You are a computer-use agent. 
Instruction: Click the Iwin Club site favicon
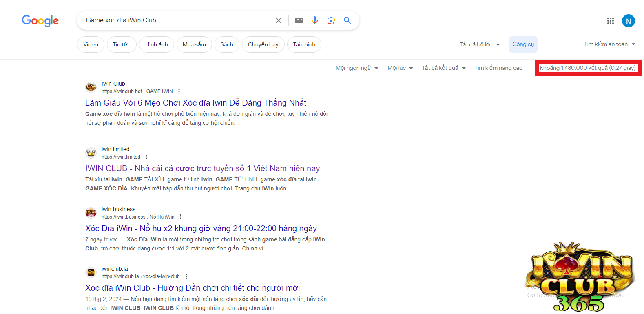point(91,87)
